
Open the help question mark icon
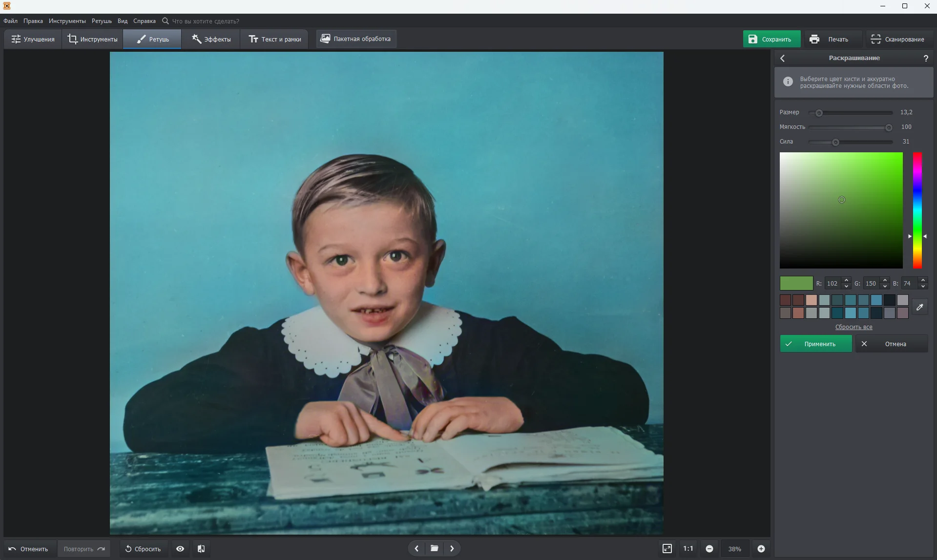926,58
